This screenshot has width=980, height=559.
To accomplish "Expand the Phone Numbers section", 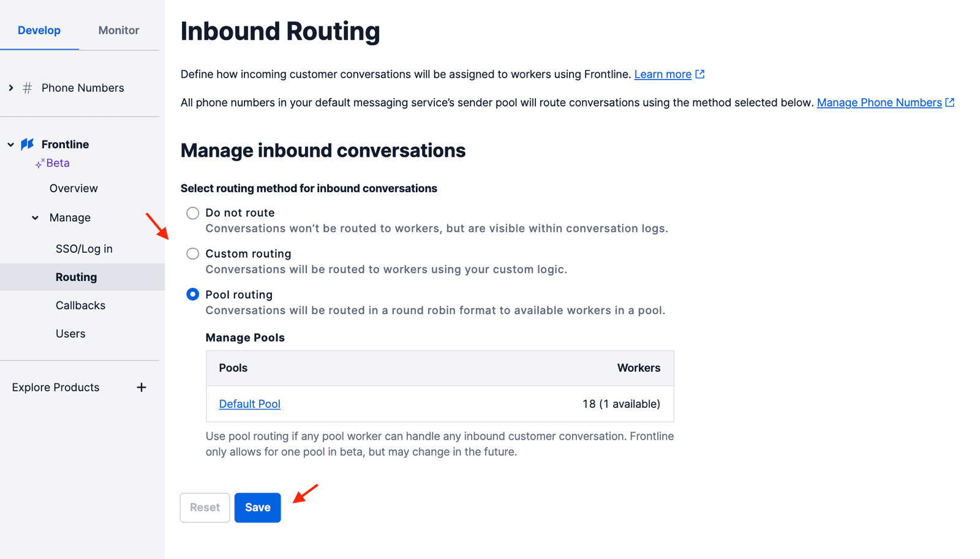I will [10, 88].
